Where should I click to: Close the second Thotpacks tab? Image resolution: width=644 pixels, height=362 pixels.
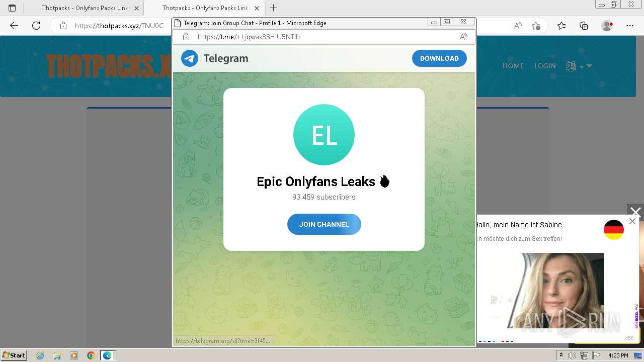(x=257, y=8)
